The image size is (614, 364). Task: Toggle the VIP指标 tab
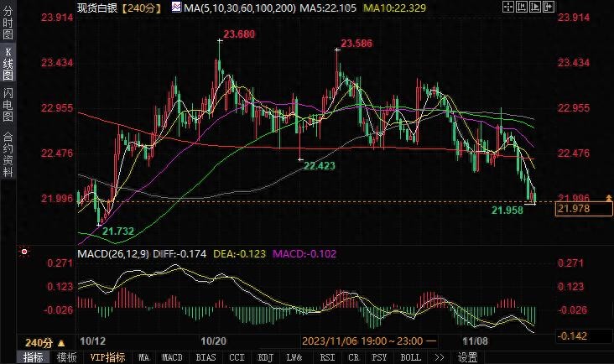click(x=106, y=357)
